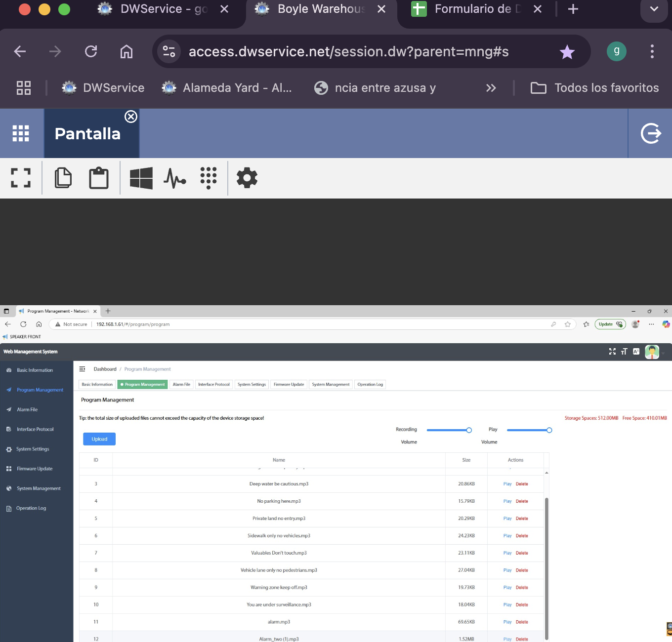The image size is (672, 642).
Task: Toggle fullscreen in the DWService toolbar
Action: 21,178
